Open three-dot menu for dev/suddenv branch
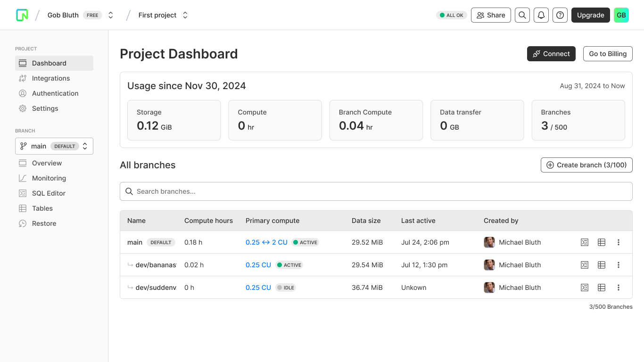This screenshot has width=644, height=362. [619, 288]
